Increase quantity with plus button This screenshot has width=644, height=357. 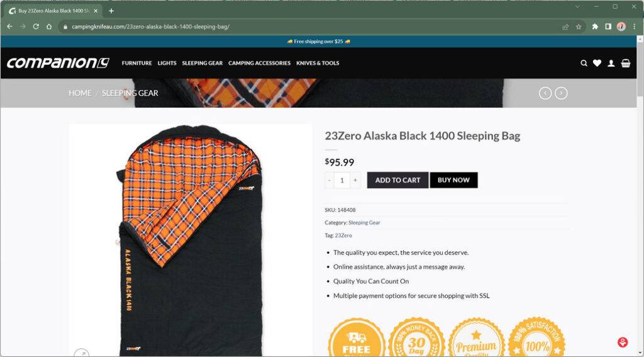pos(355,180)
